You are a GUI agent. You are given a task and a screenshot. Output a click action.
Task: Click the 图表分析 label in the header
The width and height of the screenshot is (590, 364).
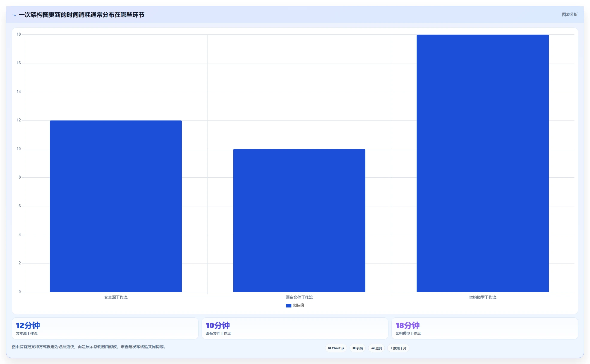point(570,14)
